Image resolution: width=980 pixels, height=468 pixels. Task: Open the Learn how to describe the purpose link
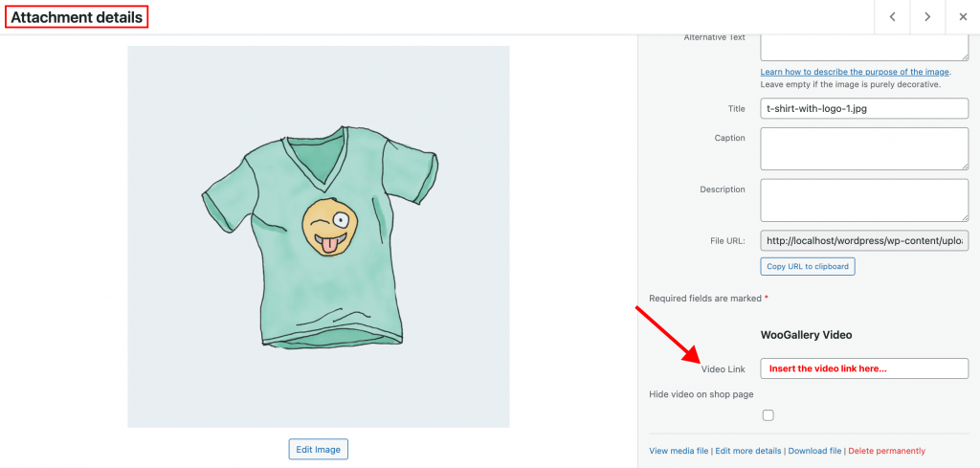click(855, 72)
